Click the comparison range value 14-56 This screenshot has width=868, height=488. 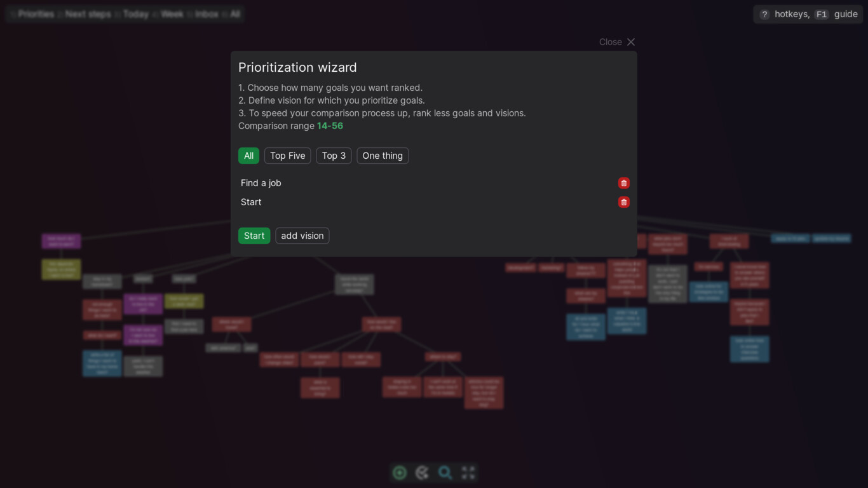point(330,126)
